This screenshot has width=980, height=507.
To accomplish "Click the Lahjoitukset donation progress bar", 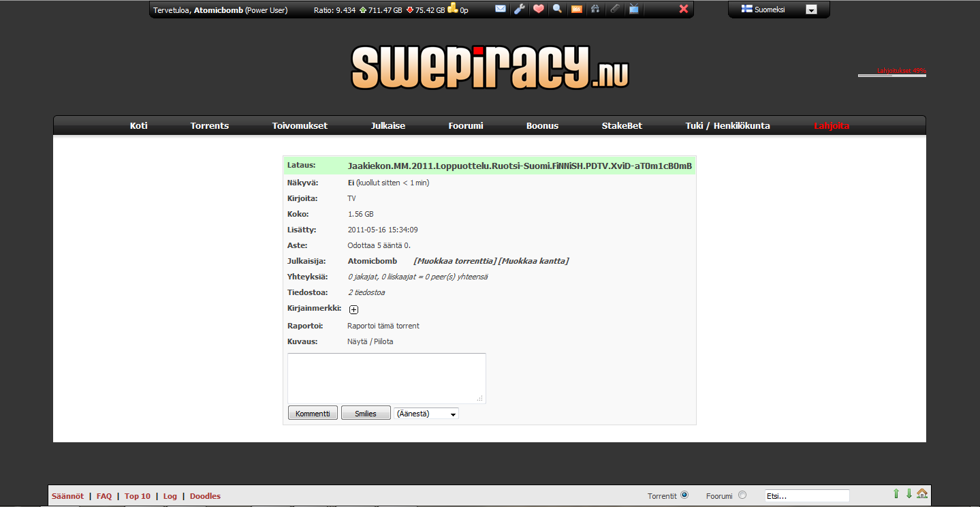I will 892,75.
